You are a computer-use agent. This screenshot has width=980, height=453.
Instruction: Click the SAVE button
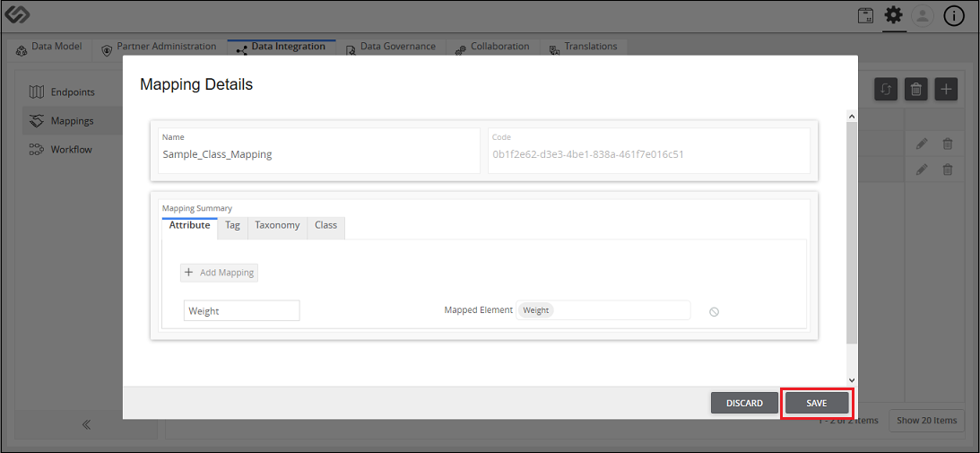(x=816, y=404)
